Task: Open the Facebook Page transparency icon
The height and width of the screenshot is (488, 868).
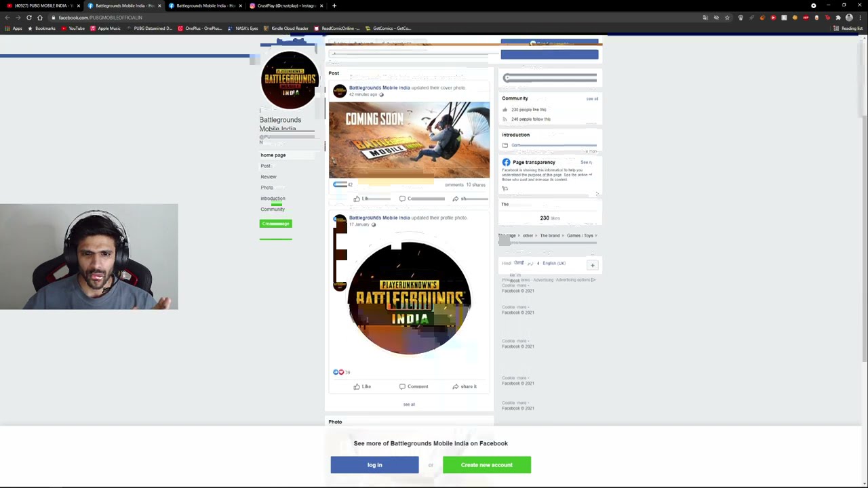Action: pyautogui.click(x=506, y=163)
